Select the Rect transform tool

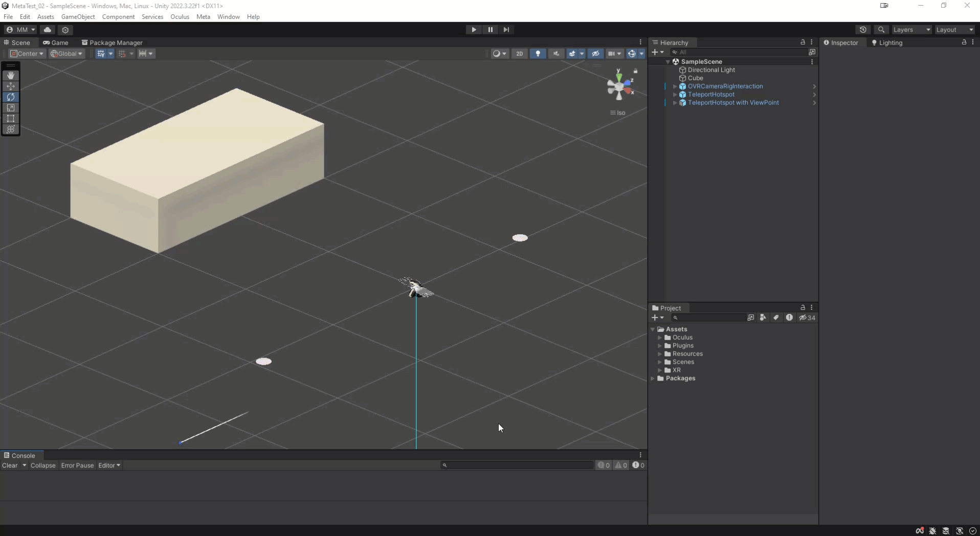[x=11, y=118]
